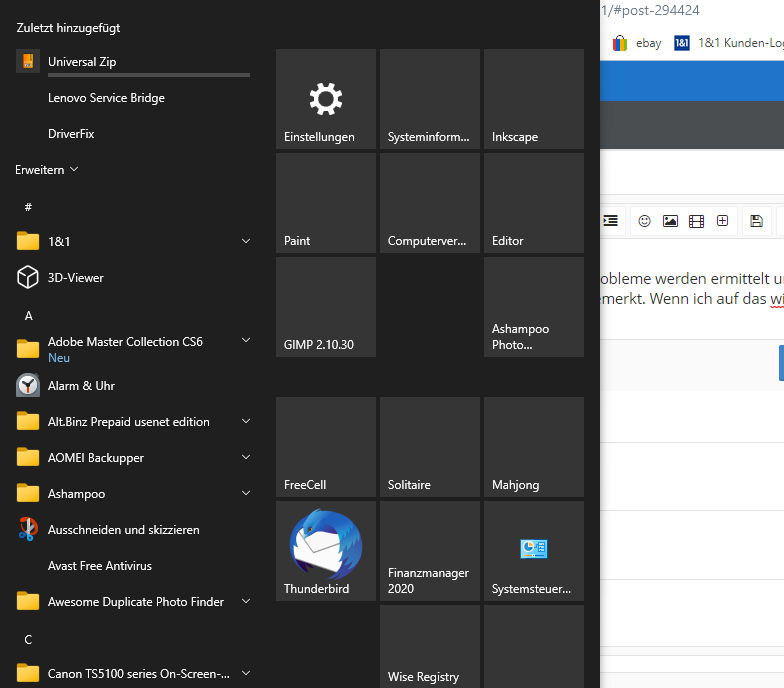
Task: Click the 'Zuletzt hinzugefügt' heading
Action: (x=68, y=28)
